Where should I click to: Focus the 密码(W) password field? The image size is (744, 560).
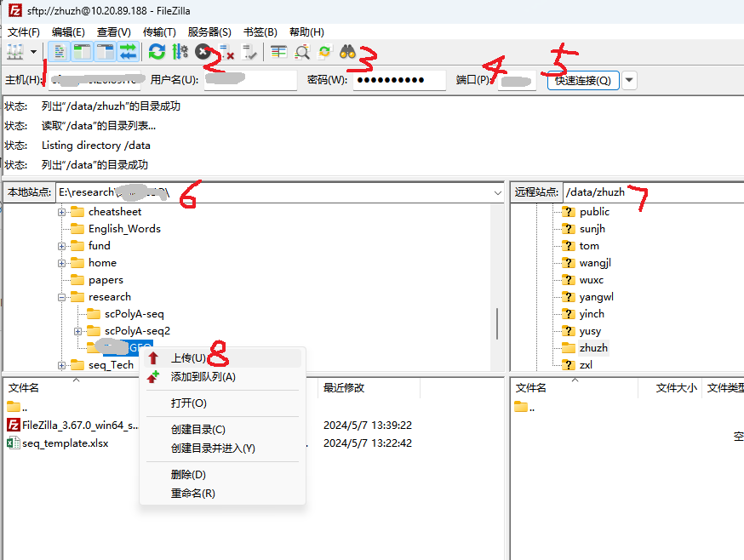(x=399, y=80)
